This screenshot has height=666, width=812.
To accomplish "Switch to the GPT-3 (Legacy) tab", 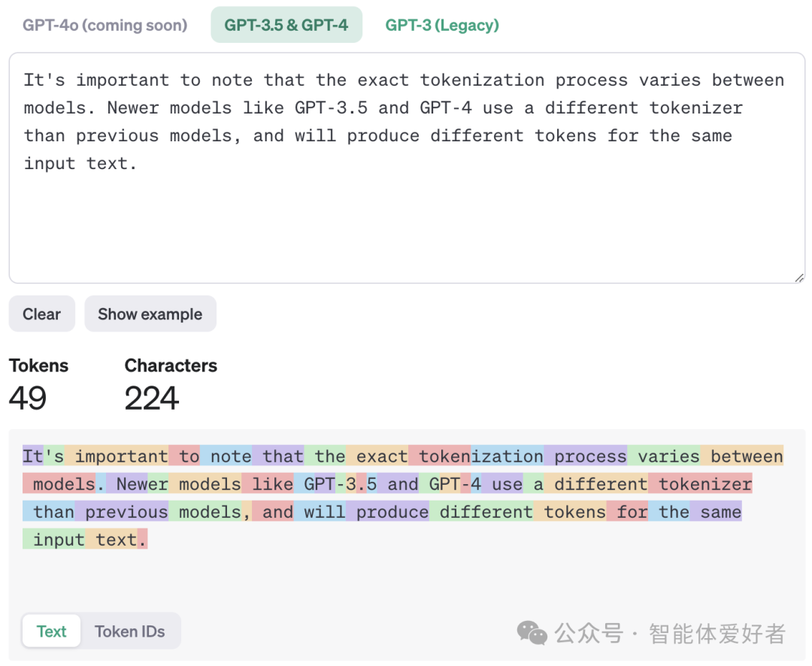I will pyautogui.click(x=442, y=25).
